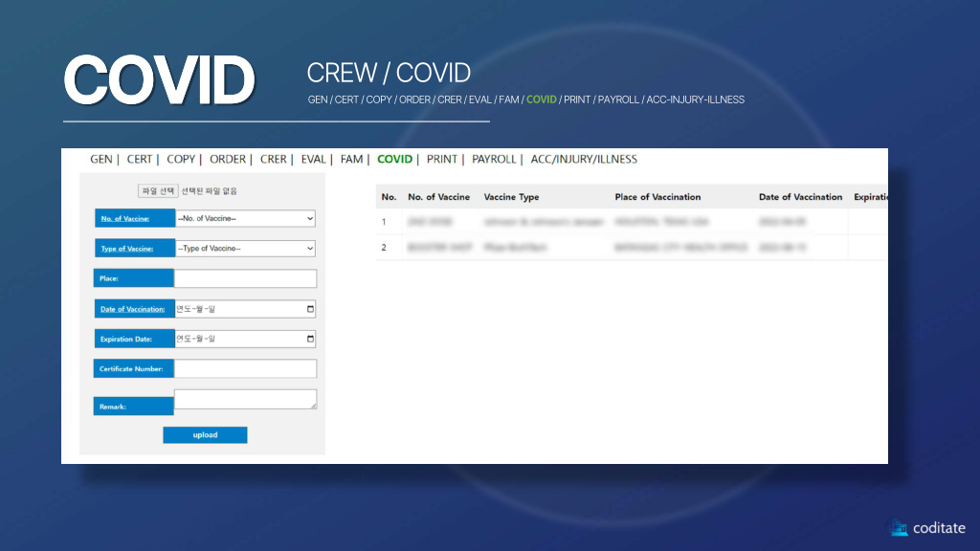The width and height of the screenshot is (980, 551).
Task: Click the file select button (파일 선택)
Action: (158, 191)
